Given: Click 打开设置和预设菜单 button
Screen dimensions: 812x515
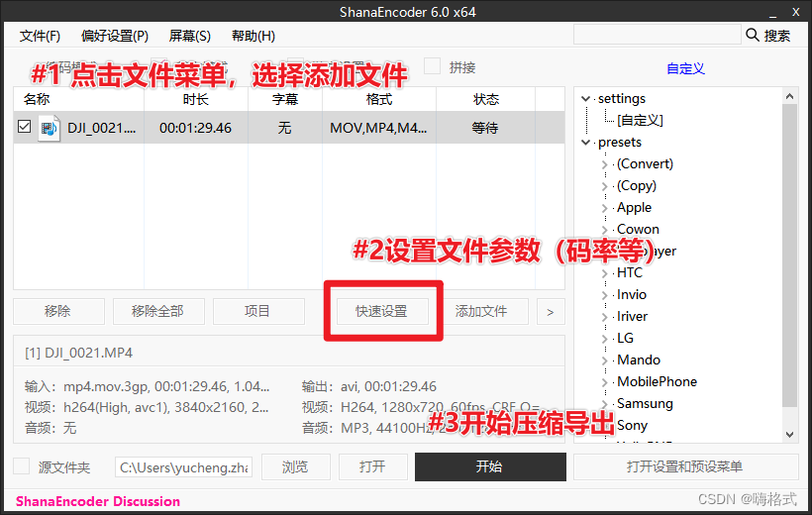Looking at the screenshot, I should pyautogui.click(x=685, y=466).
